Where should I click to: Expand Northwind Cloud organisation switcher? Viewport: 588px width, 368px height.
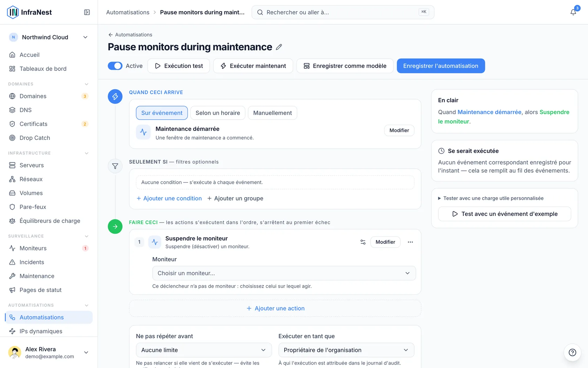click(x=49, y=37)
